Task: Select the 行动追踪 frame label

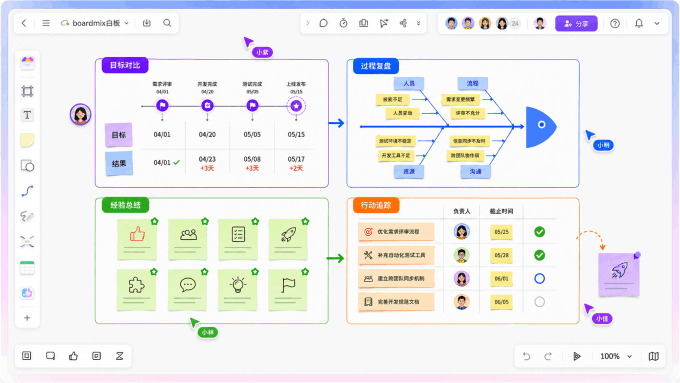Action: tap(376, 205)
